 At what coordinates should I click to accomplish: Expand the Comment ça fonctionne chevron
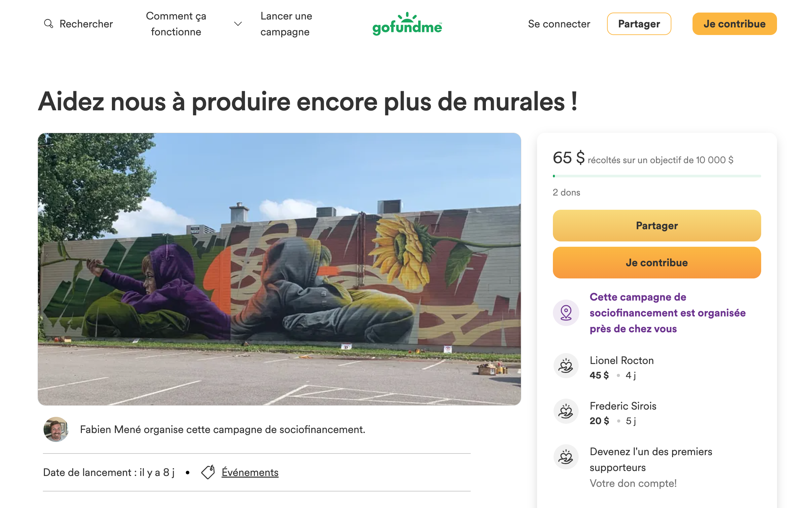pyautogui.click(x=238, y=23)
